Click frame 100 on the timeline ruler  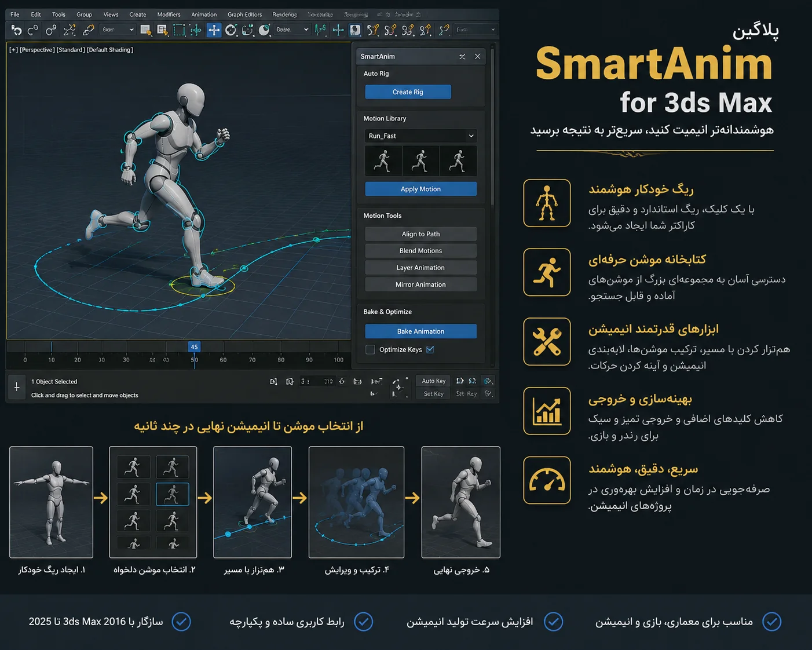338,360
